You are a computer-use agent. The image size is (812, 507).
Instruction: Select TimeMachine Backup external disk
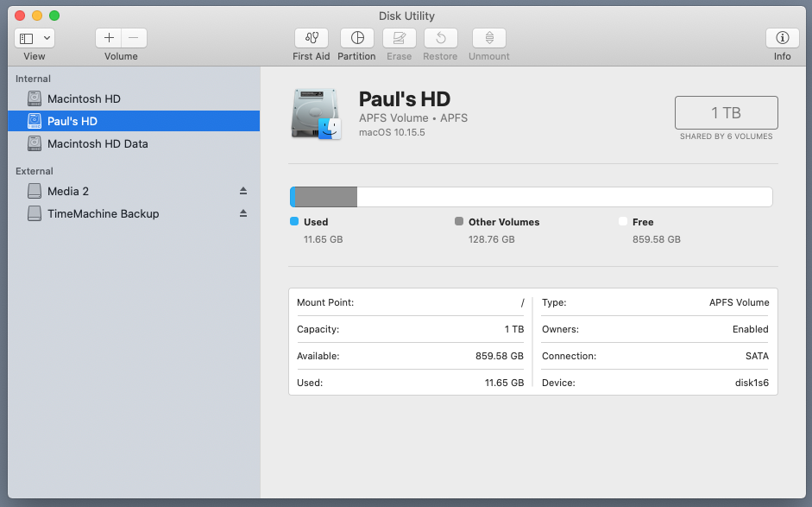coord(134,213)
